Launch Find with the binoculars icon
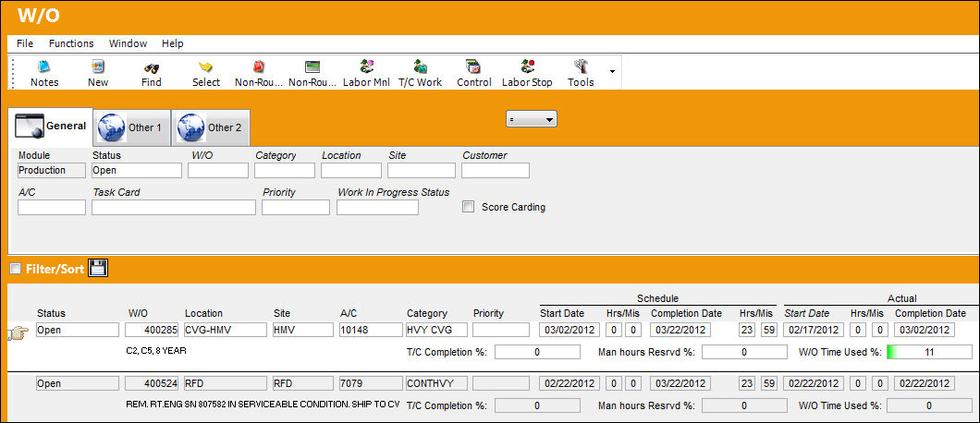 tap(152, 67)
